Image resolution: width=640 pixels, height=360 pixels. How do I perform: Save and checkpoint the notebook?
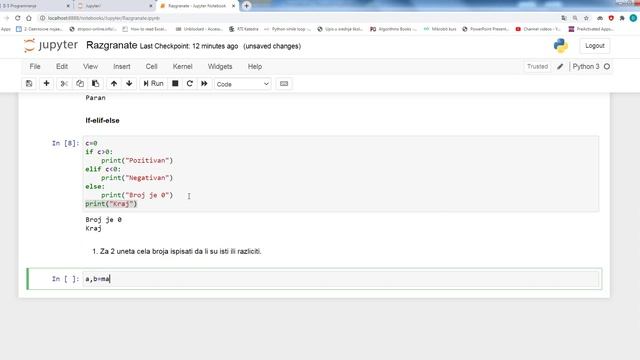pos(29,84)
